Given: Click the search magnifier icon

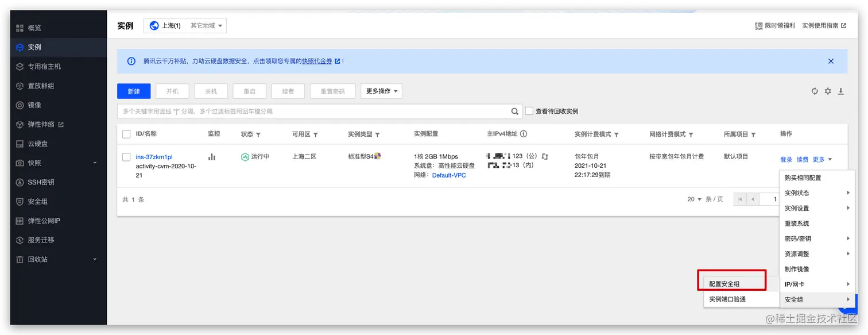Looking at the screenshot, I should [515, 111].
